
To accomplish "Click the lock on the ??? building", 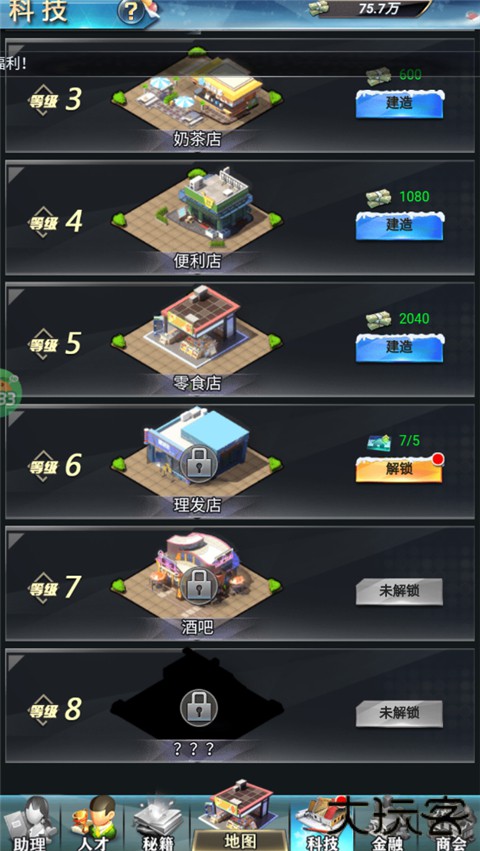I will click(198, 708).
